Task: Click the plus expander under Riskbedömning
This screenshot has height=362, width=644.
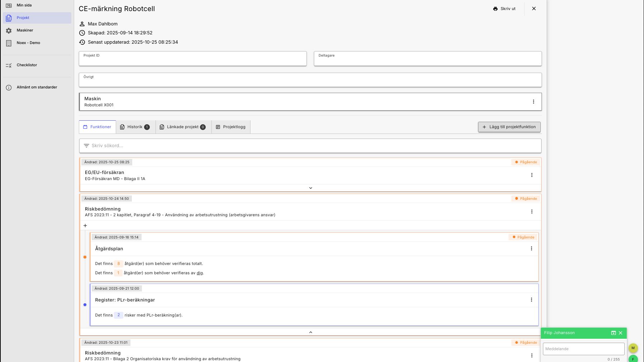Action: point(85,226)
